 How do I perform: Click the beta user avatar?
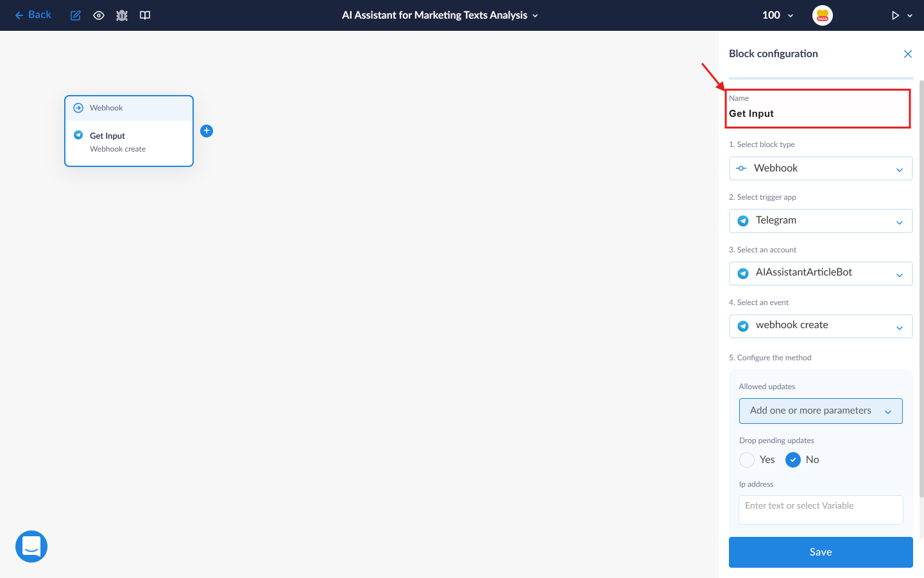(823, 15)
